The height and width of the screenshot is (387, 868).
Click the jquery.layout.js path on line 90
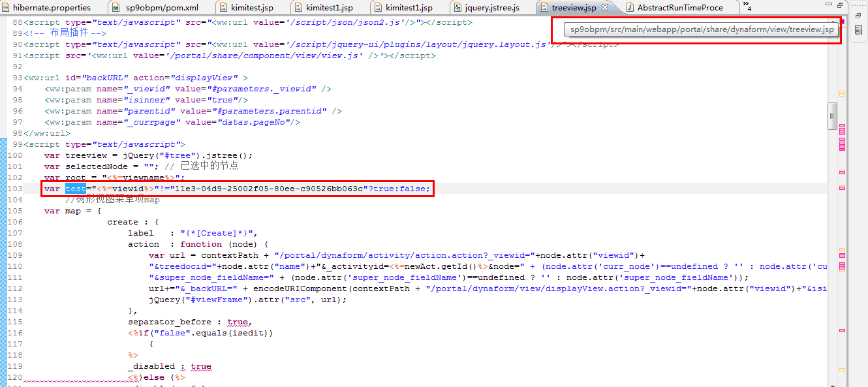click(417, 44)
